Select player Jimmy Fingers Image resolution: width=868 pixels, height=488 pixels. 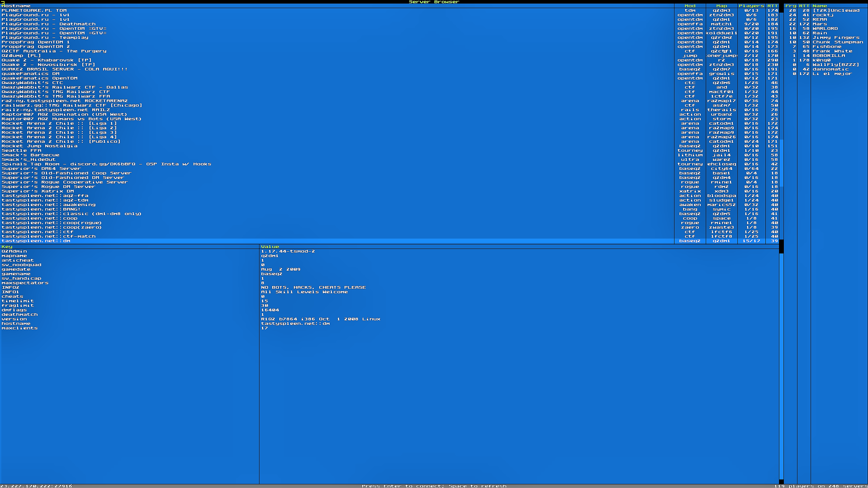(826, 37)
